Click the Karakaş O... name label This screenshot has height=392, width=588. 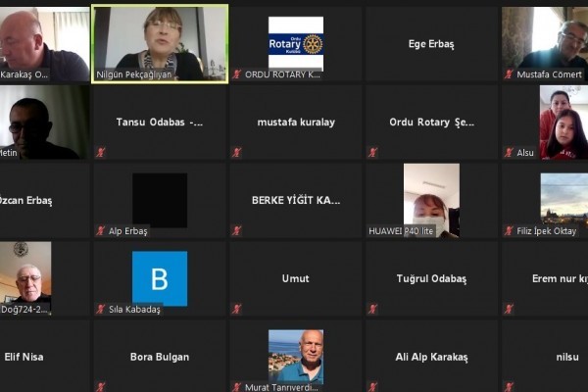[x=24, y=74]
